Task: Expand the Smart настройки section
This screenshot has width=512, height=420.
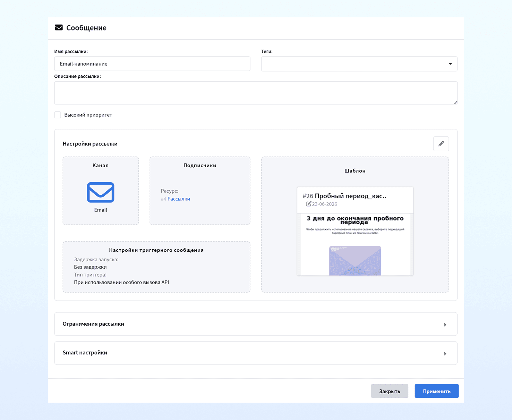Action: coord(256,353)
